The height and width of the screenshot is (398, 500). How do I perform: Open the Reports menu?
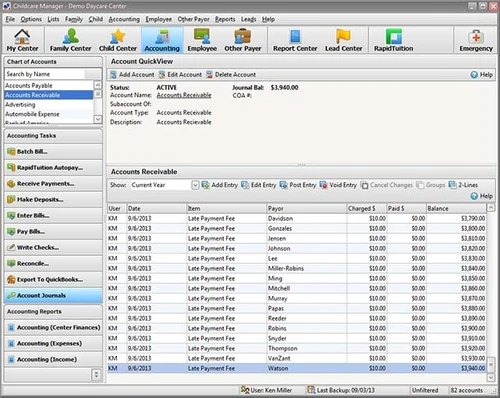click(225, 19)
